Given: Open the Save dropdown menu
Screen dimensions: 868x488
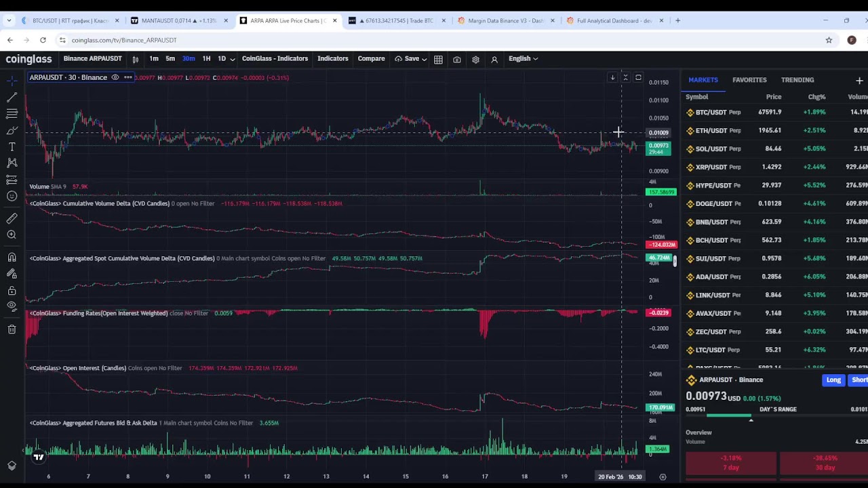Looking at the screenshot, I should (410, 59).
